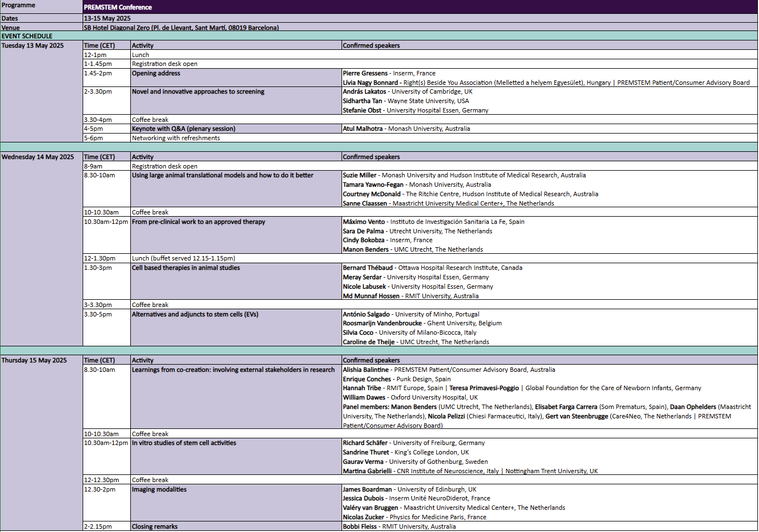The width and height of the screenshot is (759, 532).
Task: Select the dates cell '13-15 May 2025'
Action: click(420, 18)
